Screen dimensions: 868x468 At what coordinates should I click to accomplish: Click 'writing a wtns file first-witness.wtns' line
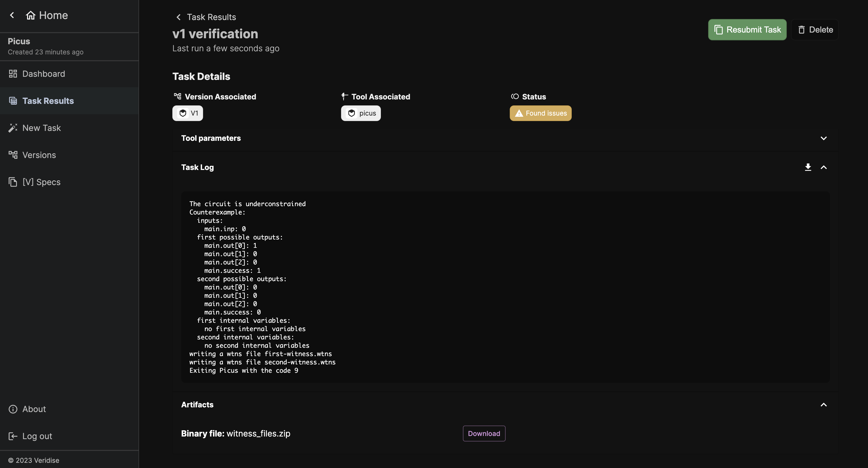click(260, 353)
